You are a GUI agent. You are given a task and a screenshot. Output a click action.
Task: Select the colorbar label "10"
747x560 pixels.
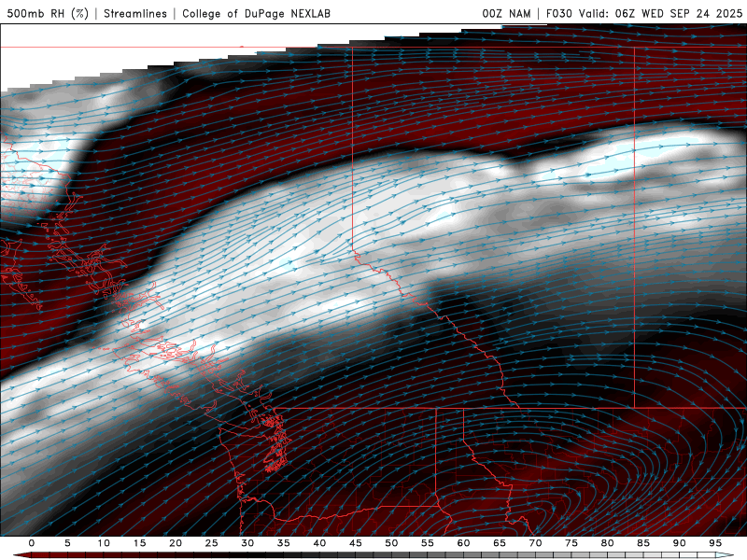pyautogui.click(x=104, y=543)
